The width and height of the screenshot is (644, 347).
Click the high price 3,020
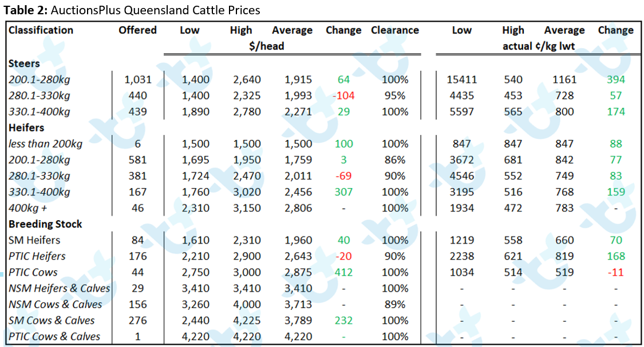[247, 192]
